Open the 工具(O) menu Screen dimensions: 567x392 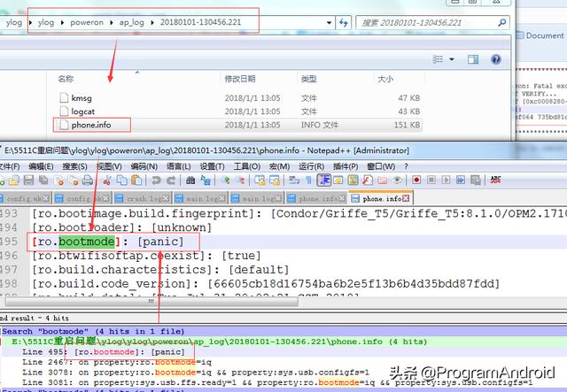[x=247, y=166]
